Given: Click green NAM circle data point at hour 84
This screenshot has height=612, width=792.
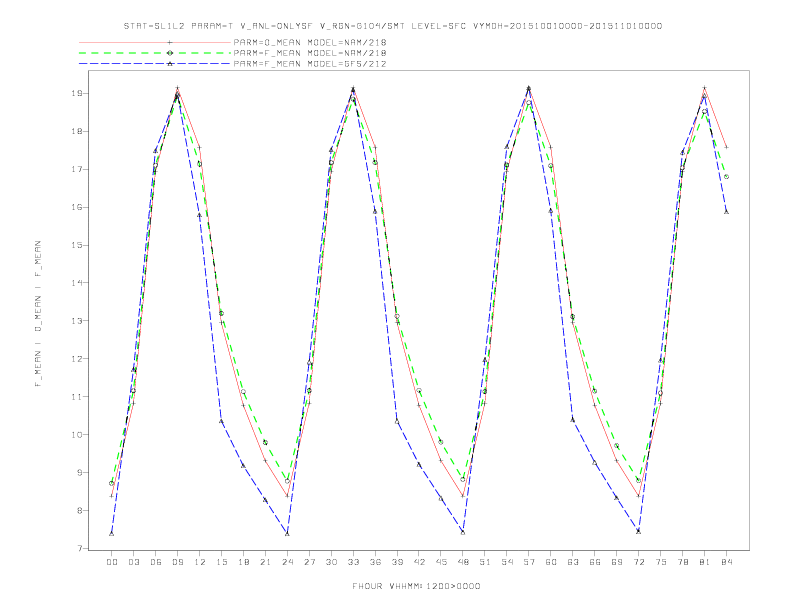Looking at the screenshot, I should 726,177.
